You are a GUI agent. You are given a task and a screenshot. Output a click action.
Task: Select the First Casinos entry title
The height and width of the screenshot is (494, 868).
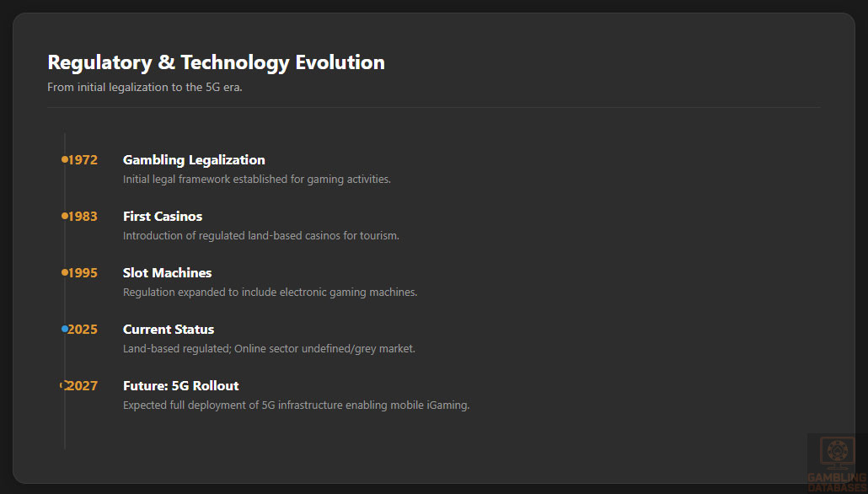pyautogui.click(x=163, y=217)
